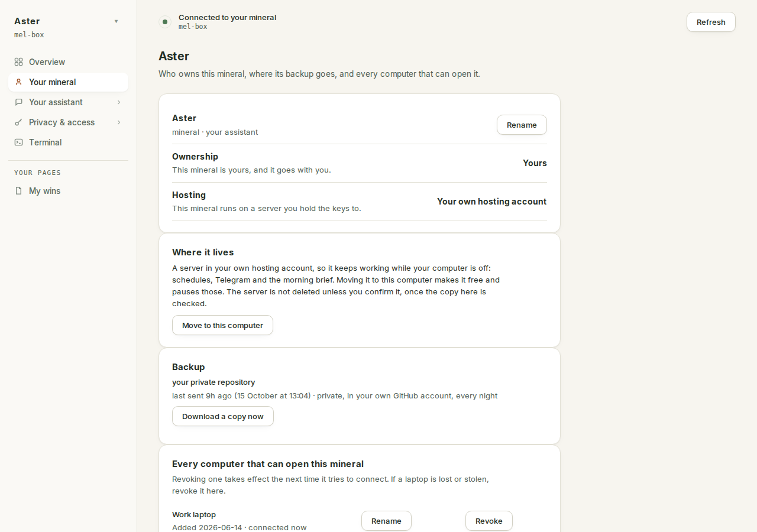Rename the Work laptop entry
This screenshot has width=757, height=532.
386,521
